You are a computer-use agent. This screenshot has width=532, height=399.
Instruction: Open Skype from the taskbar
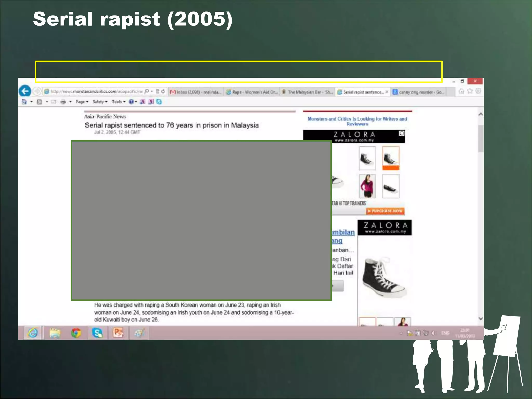[97, 333]
